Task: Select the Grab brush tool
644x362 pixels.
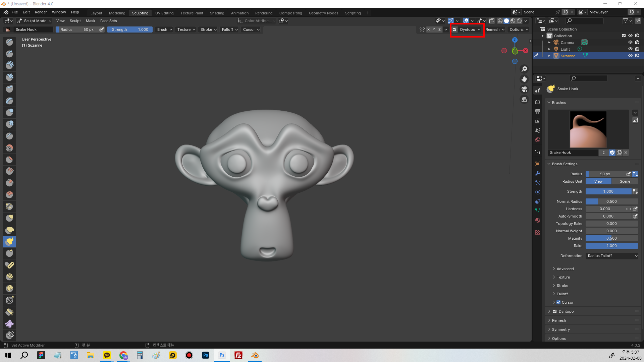Action: (x=9, y=218)
